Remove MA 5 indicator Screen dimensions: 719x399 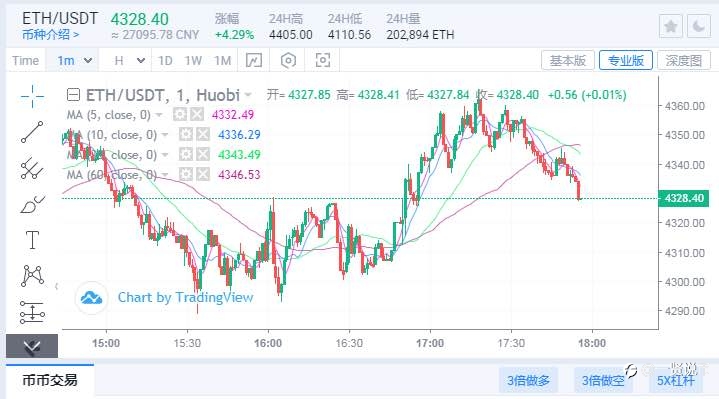197,114
